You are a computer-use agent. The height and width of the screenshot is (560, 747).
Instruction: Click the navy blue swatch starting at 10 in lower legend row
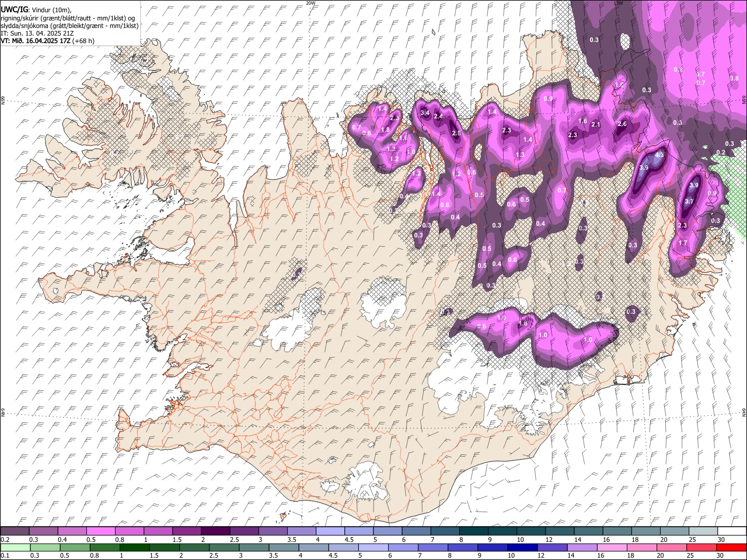522,547
